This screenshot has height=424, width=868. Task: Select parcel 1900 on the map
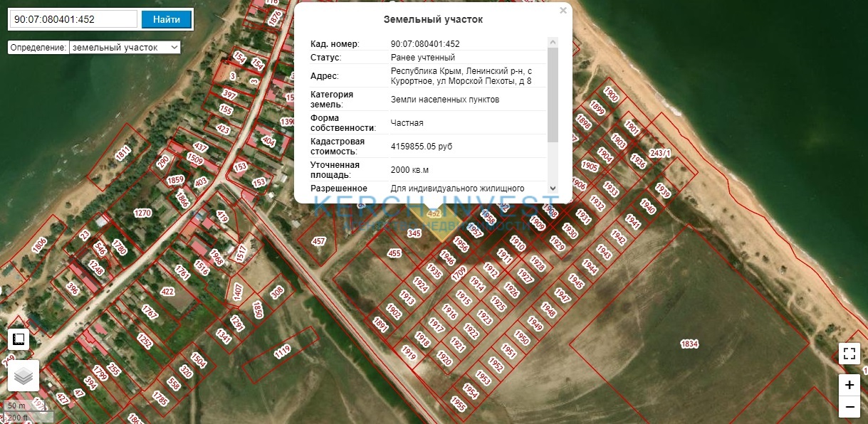611,94
